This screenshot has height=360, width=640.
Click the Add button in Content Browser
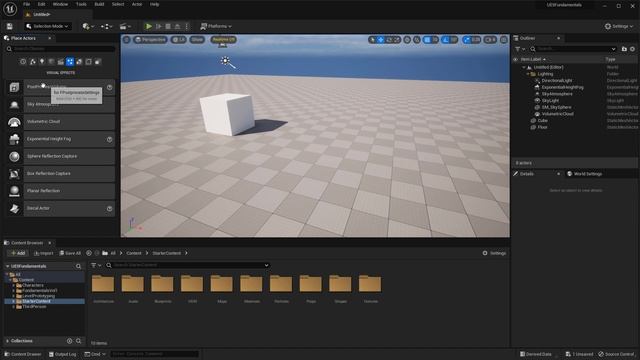coord(18,253)
